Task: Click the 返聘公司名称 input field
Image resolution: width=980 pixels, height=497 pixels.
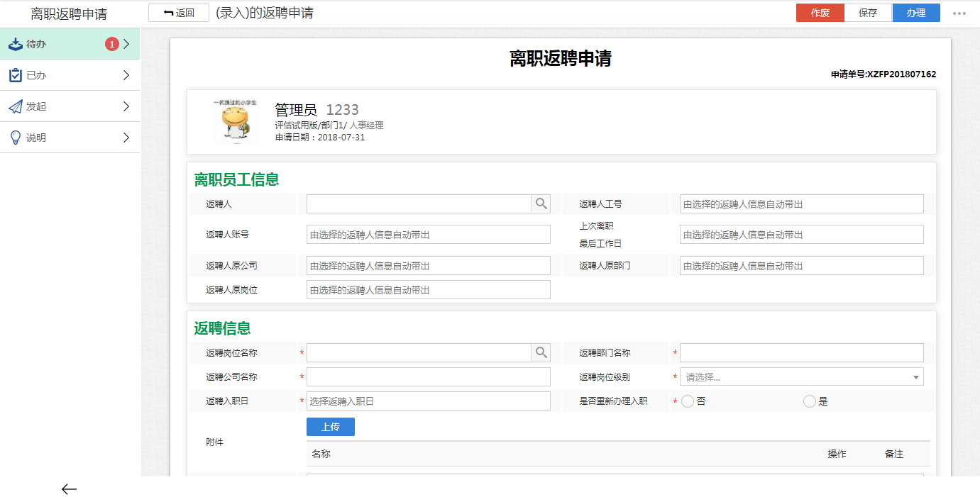Action: (429, 377)
